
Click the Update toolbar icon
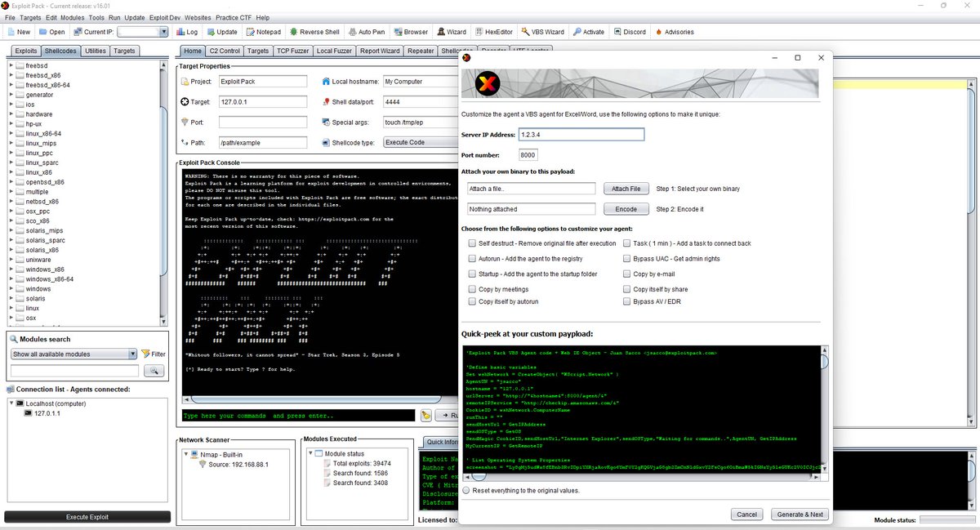[220, 32]
